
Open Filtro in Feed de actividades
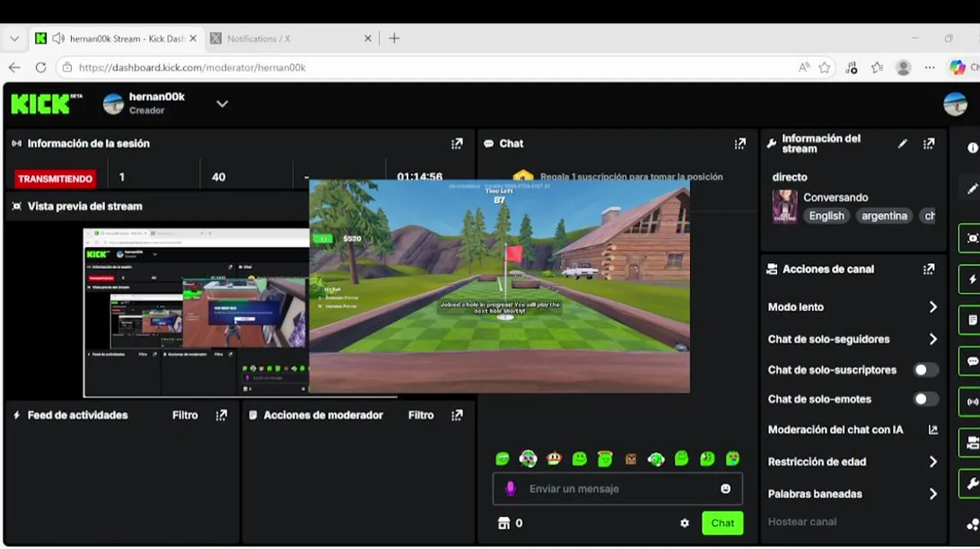pos(185,416)
